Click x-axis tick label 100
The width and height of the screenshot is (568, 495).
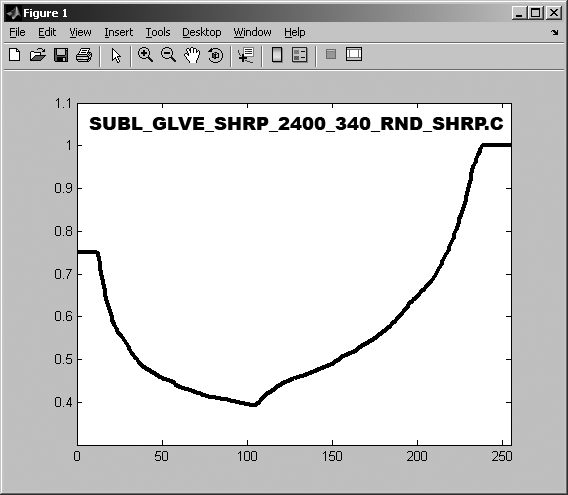[x=247, y=456]
